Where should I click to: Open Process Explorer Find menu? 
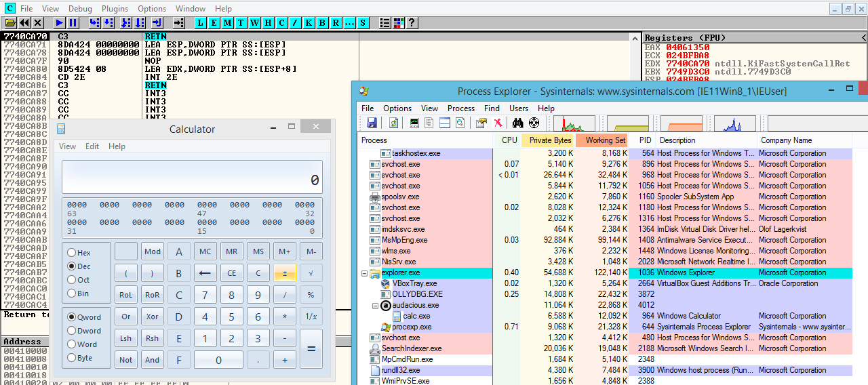tap(492, 108)
